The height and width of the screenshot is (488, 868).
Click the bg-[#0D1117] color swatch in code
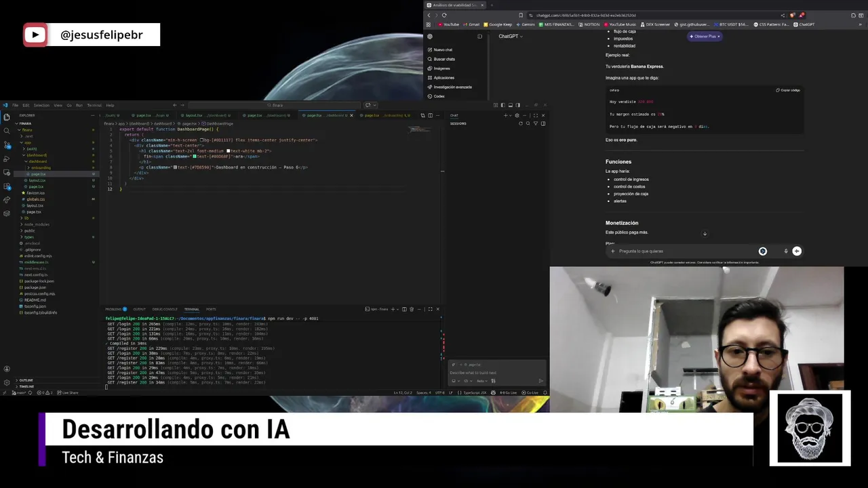[201, 140]
